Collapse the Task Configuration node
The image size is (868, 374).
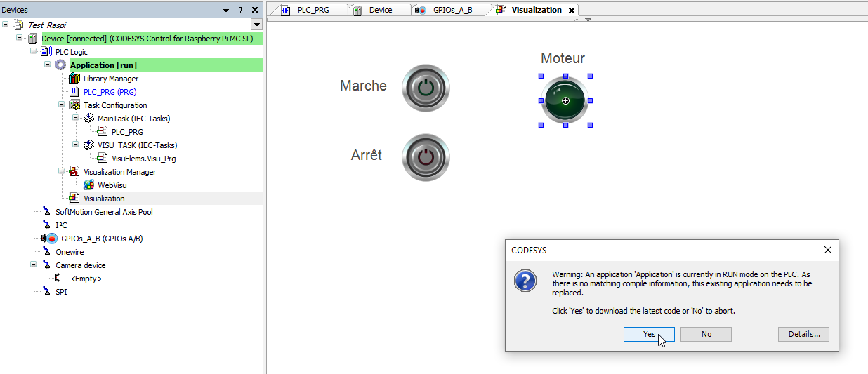click(x=62, y=105)
